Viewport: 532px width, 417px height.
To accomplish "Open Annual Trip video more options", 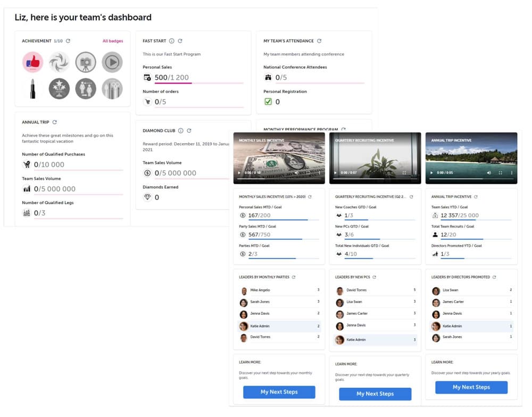I will pos(512,173).
